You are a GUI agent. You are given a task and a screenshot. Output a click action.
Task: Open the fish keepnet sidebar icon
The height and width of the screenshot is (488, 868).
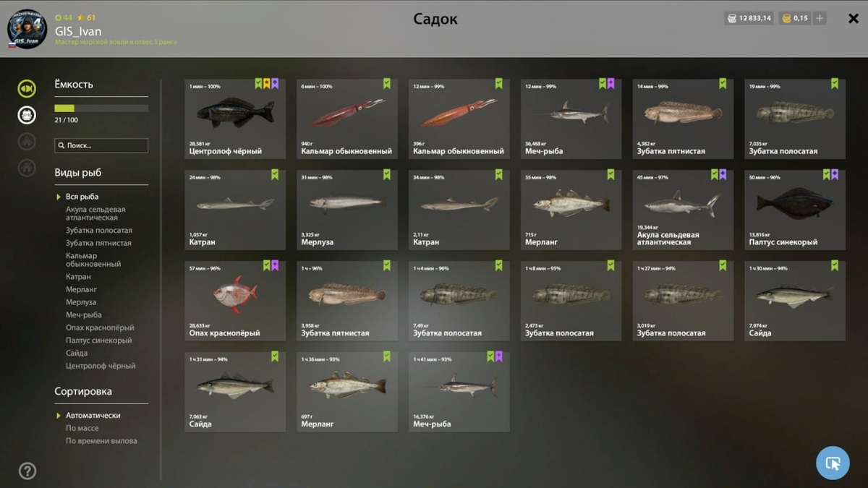pyautogui.click(x=27, y=89)
